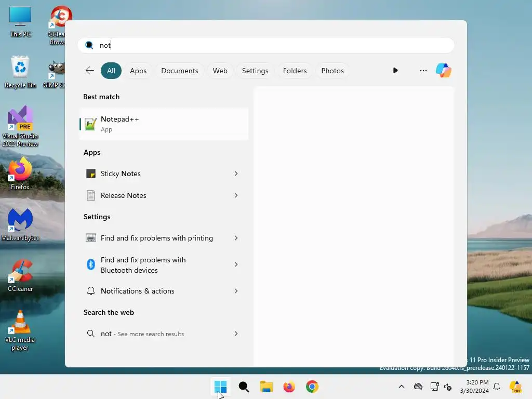
Task: Expand the web search result chevron
Action: coord(236,334)
